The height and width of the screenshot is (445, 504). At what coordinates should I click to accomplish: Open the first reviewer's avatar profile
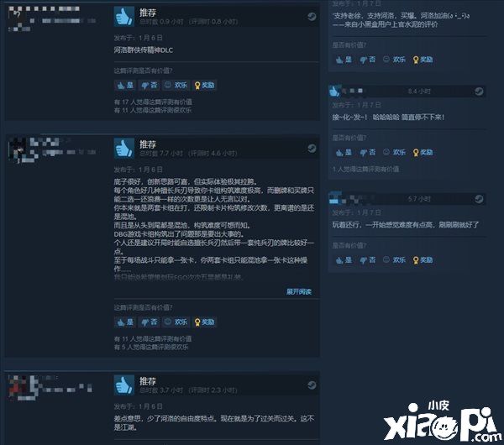[x=20, y=18]
